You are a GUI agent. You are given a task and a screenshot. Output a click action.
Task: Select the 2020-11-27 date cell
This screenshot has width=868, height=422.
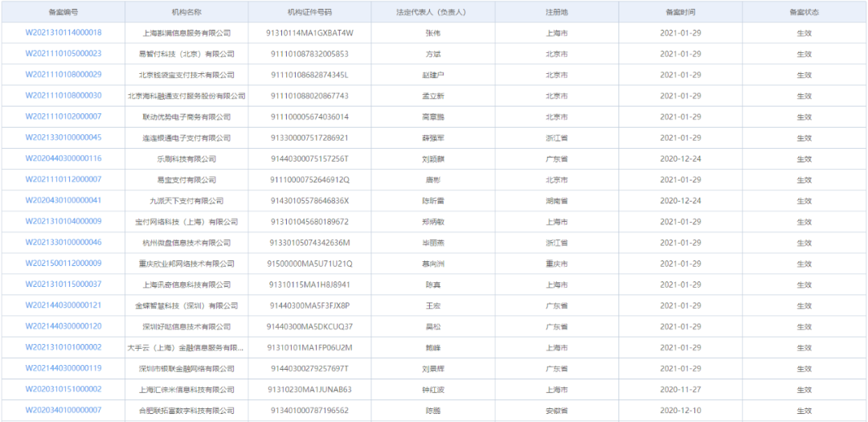click(x=680, y=389)
